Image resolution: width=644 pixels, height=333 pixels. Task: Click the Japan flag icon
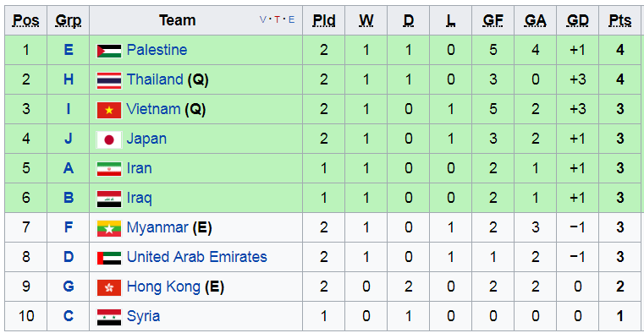[109, 139]
